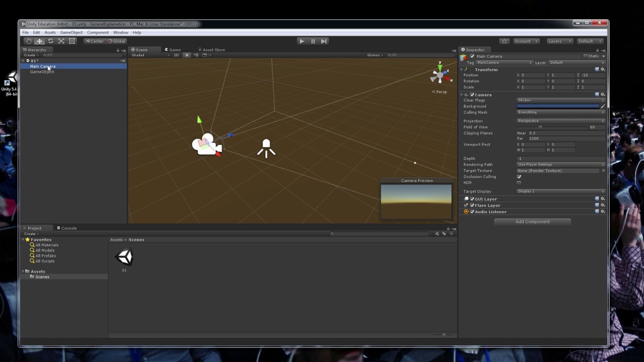Select the light gizmo in scene view
The height and width of the screenshot is (362, 644).
(266, 148)
